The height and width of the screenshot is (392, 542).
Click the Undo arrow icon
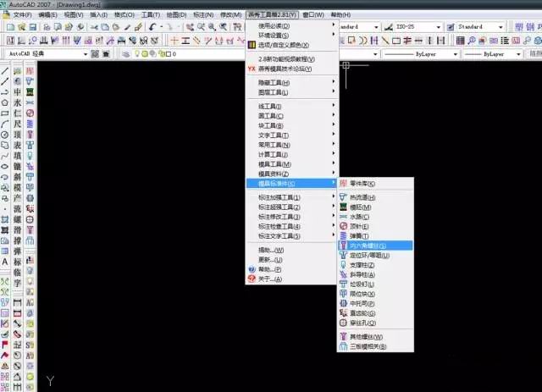click(152, 27)
